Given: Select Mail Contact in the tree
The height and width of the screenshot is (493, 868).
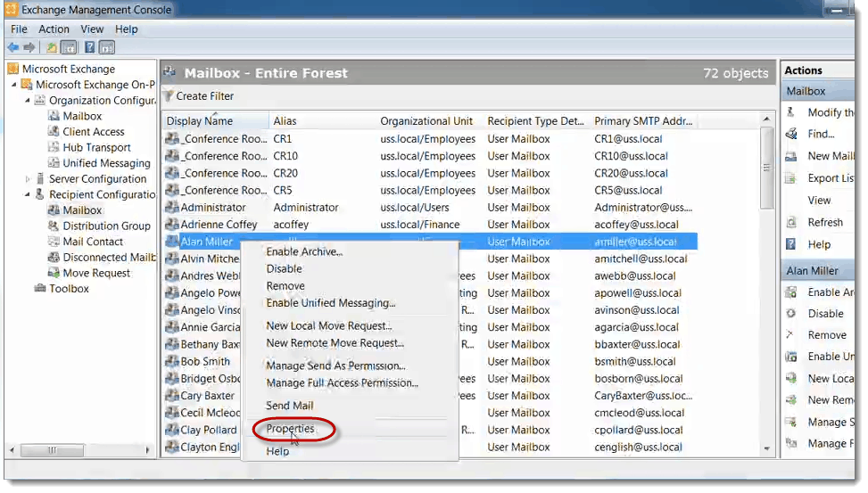Looking at the screenshot, I should click(93, 242).
